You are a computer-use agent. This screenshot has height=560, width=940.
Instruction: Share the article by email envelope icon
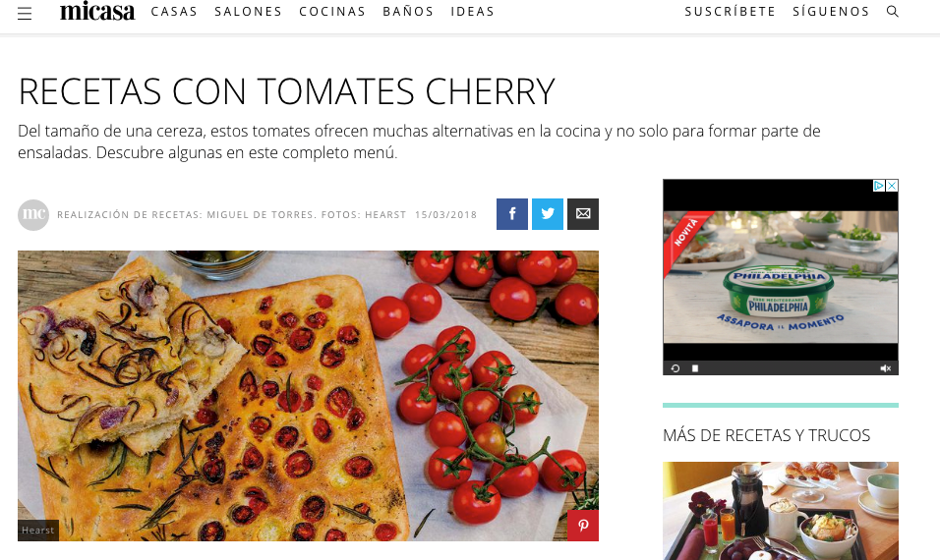coord(583,214)
